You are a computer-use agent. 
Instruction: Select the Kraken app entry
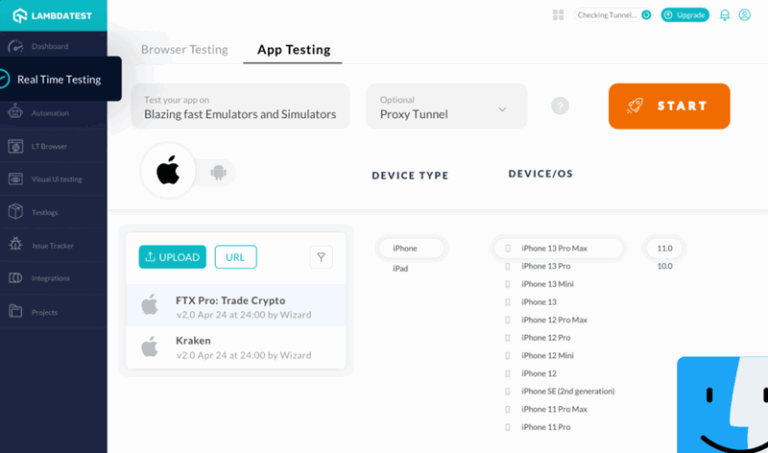tap(236, 347)
